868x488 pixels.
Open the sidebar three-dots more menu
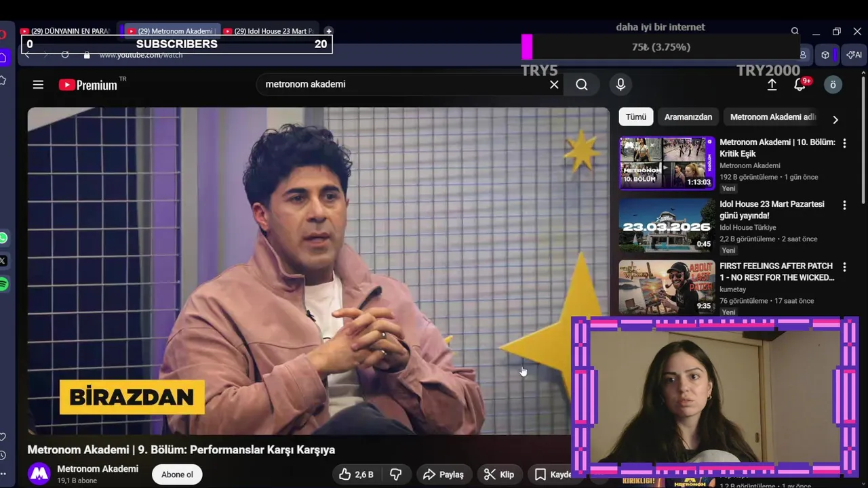[x=3, y=474]
